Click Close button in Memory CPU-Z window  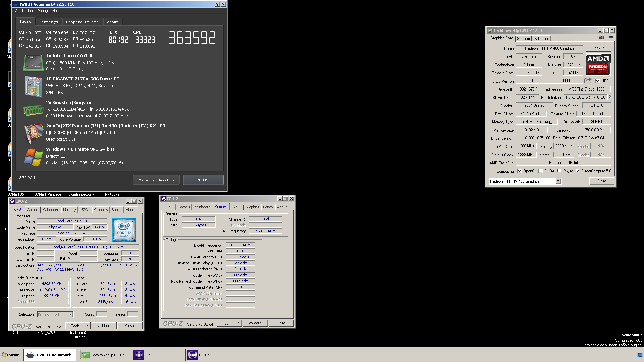[x=281, y=323]
